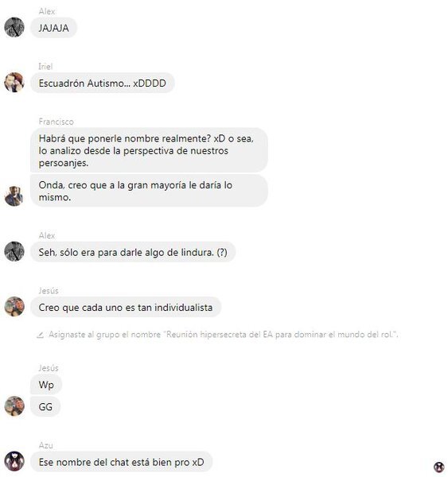
Task: Open Jesús's avatar by the individualista message
Action: pos(14,306)
